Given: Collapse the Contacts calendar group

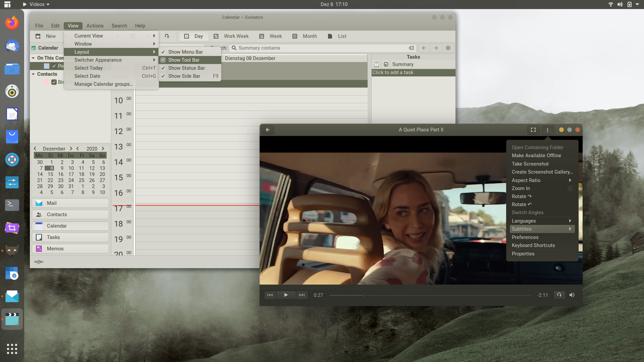Looking at the screenshot, I should pyautogui.click(x=33, y=74).
